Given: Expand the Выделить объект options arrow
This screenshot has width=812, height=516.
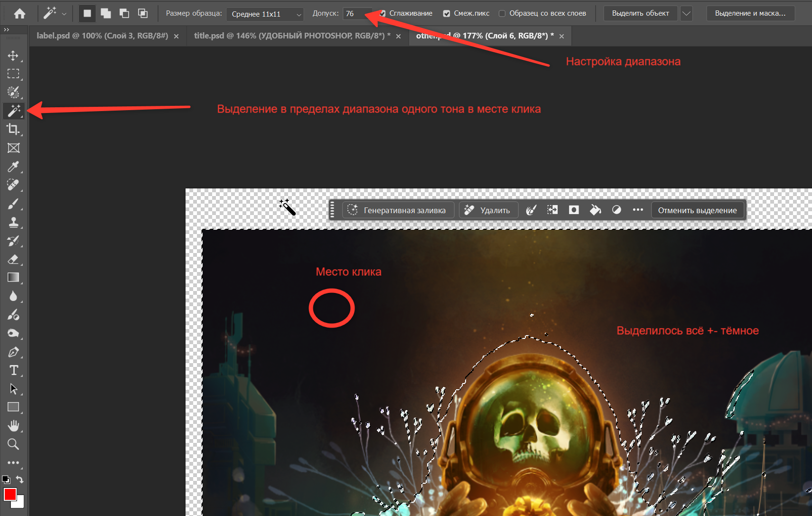Looking at the screenshot, I should tap(686, 13).
